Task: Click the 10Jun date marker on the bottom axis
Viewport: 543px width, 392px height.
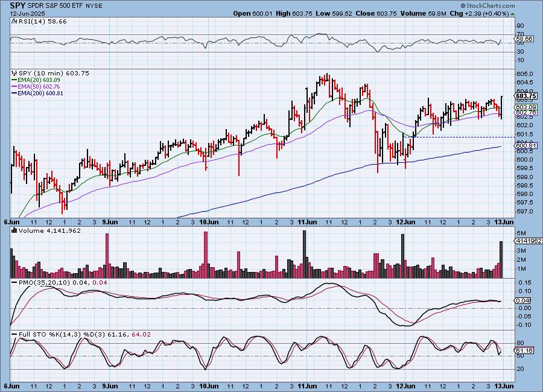Action: (x=209, y=386)
